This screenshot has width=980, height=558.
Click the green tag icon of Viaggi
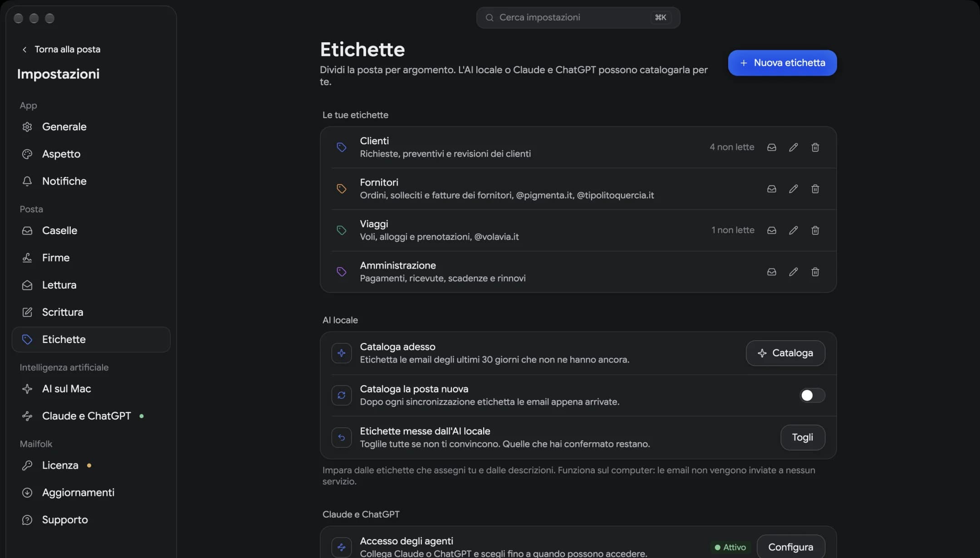pyautogui.click(x=341, y=230)
